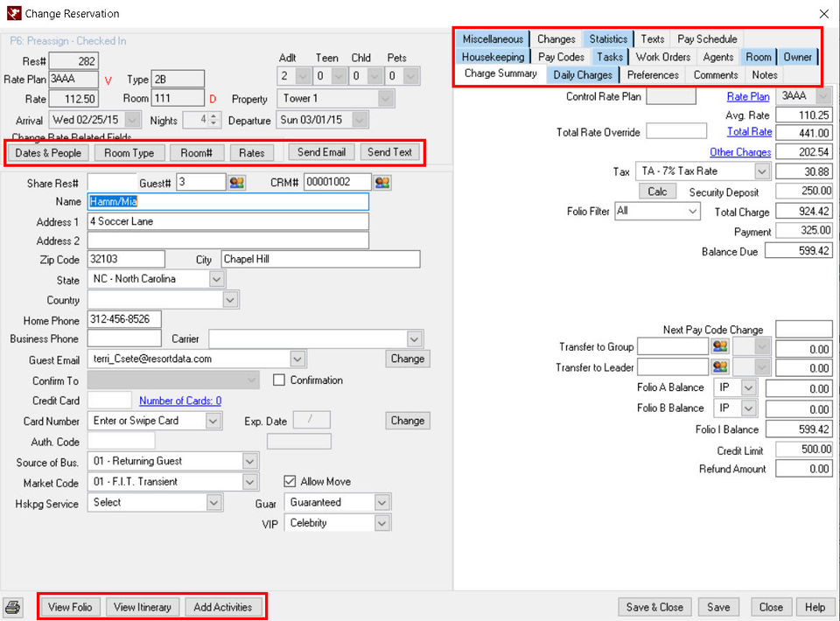The width and height of the screenshot is (840, 621).
Task: Increase Nights with the stepper up arrow
Action: tap(213, 115)
